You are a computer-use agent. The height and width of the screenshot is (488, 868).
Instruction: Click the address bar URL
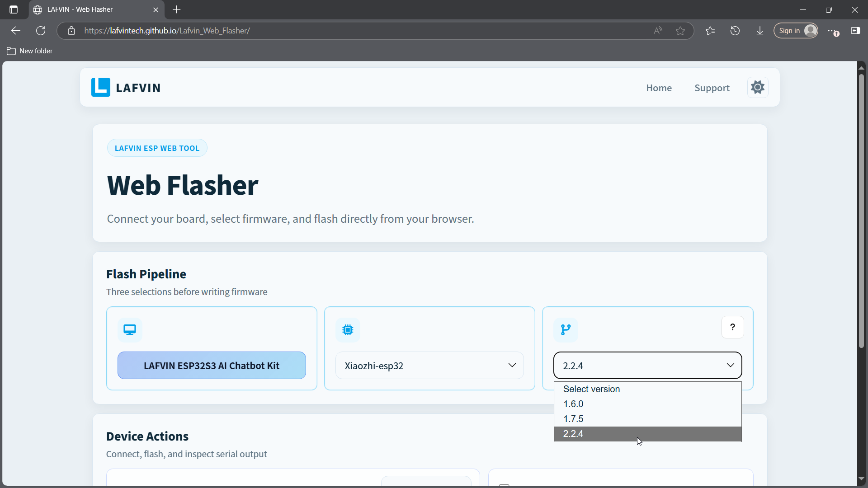167,31
